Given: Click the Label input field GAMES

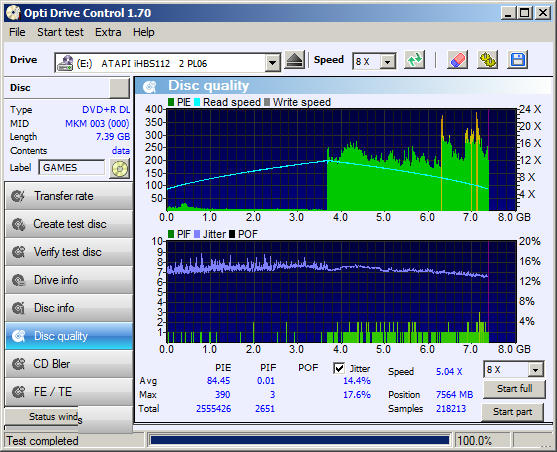Looking at the screenshot, I should [72, 168].
